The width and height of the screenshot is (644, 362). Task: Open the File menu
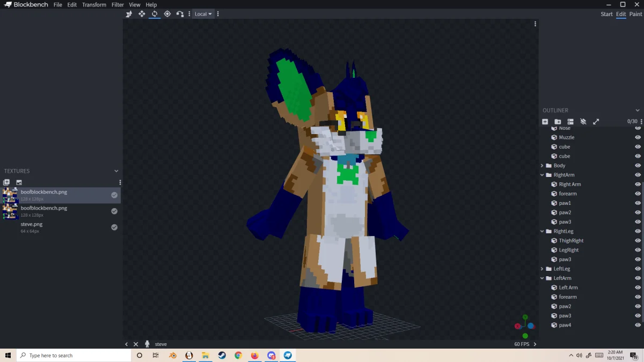point(58,5)
